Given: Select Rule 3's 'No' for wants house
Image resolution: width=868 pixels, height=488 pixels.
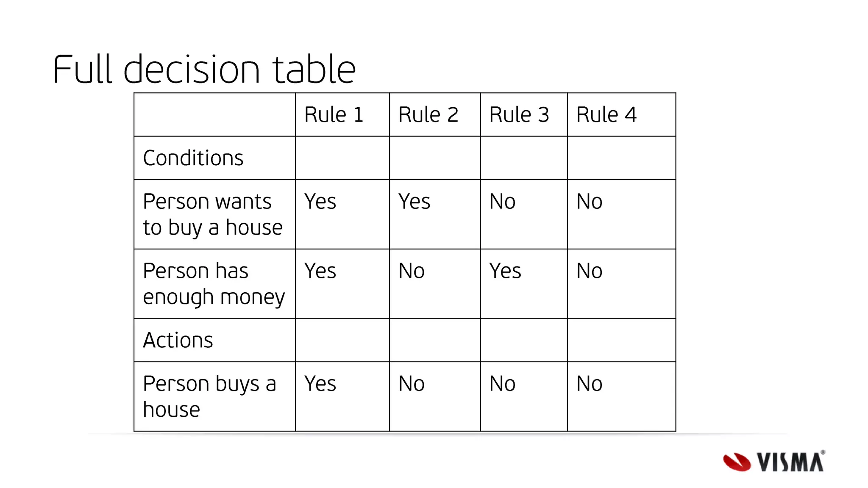Looking at the screenshot, I should (x=502, y=202).
